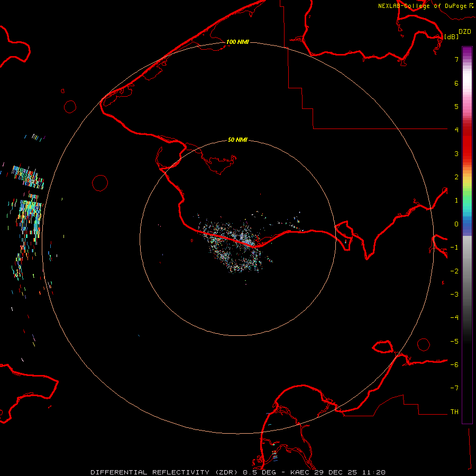Click the -4 dB value on the color scale

pyautogui.click(x=454, y=318)
